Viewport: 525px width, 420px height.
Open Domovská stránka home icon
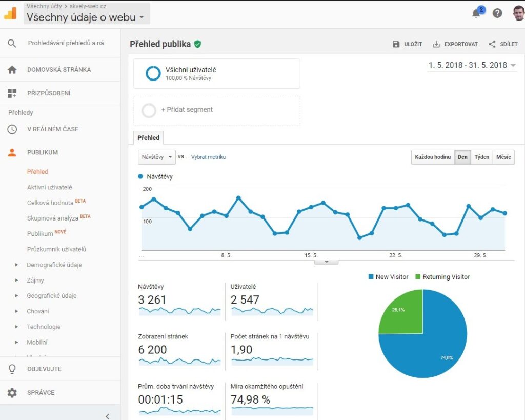point(12,70)
